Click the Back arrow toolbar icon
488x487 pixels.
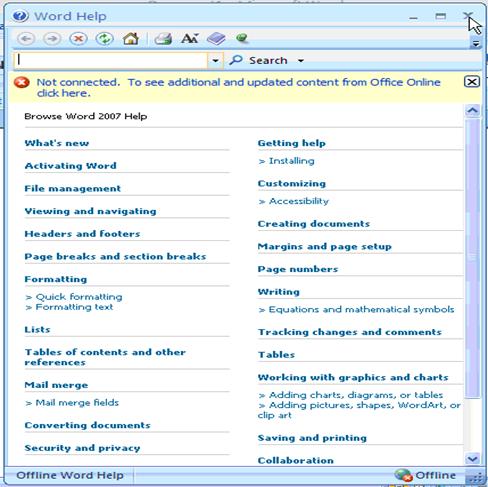pos(26,39)
